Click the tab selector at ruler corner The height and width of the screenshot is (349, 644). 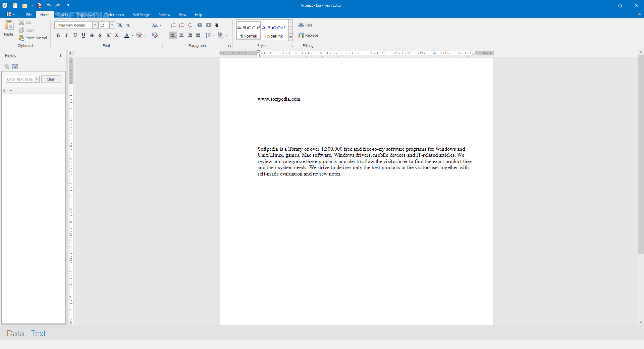71,53
